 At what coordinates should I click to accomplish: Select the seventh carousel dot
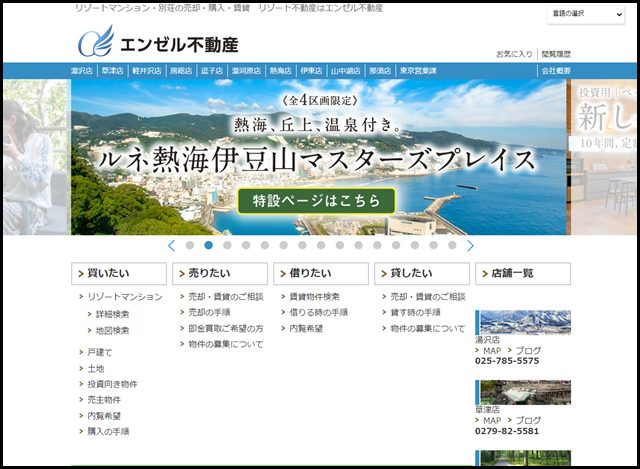302,245
